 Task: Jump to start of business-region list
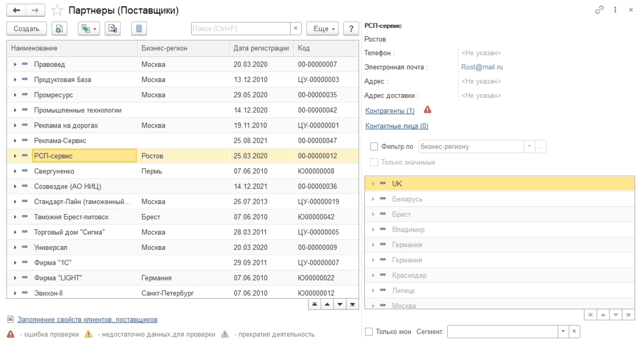590,315
